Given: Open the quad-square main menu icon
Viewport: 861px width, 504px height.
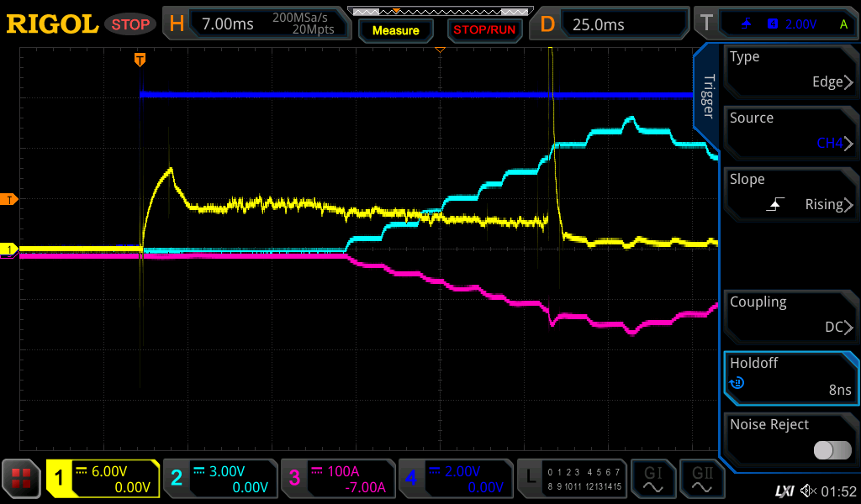Looking at the screenshot, I should click(22, 479).
